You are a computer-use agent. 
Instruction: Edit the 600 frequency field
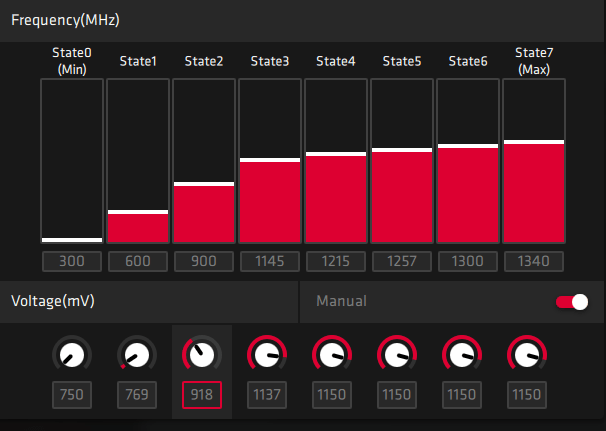[138, 261]
